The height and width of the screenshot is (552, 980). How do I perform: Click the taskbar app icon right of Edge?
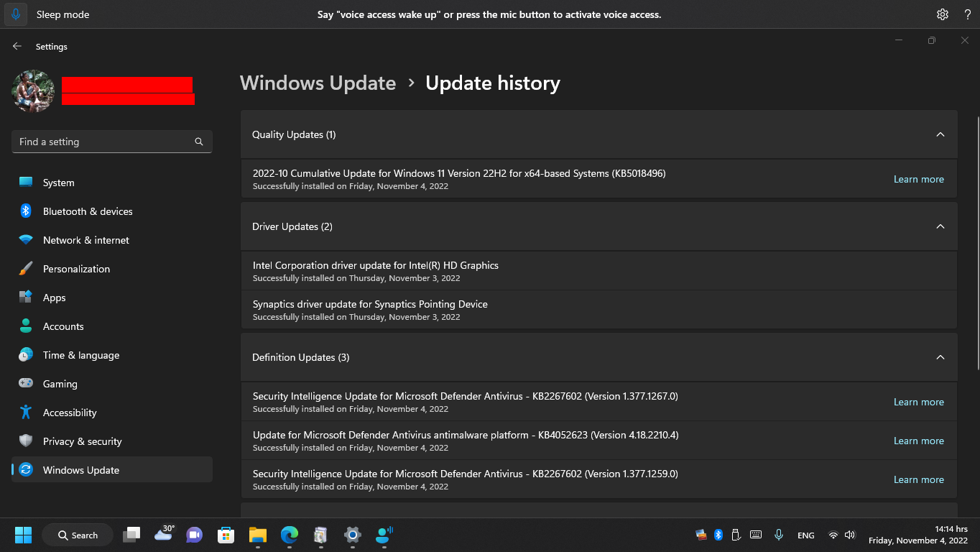320,535
